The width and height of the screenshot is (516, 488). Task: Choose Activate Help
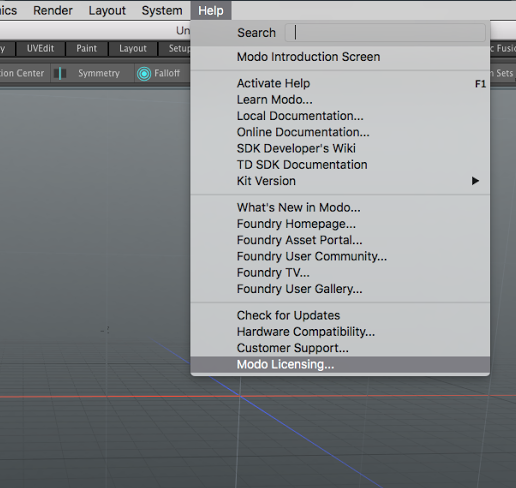tap(340, 83)
